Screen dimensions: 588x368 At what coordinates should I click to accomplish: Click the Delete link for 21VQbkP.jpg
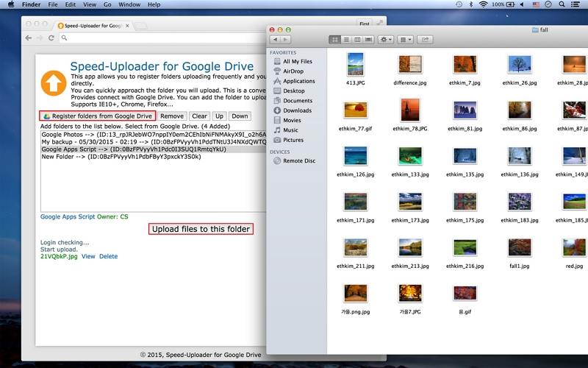click(108, 256)
